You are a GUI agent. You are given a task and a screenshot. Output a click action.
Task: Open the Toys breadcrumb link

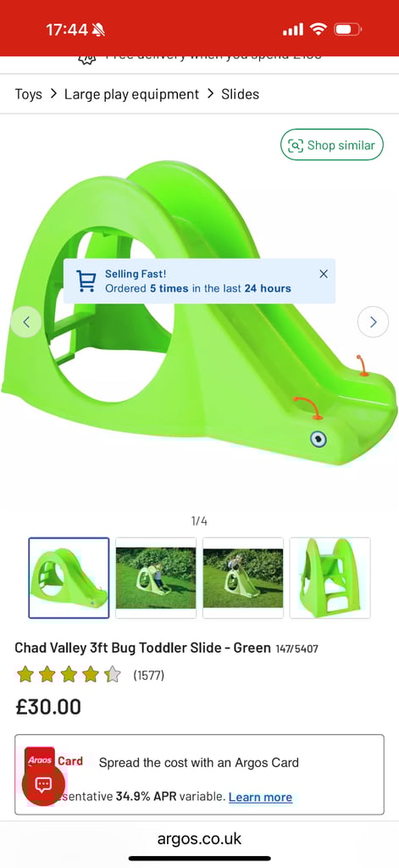[28, 94]
